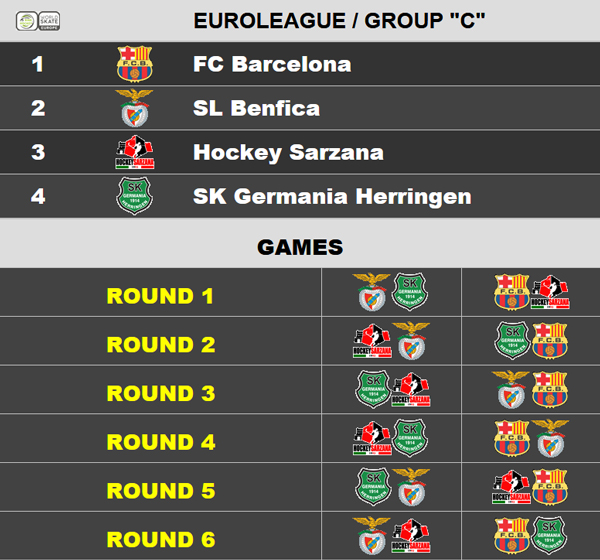Viewport: 600px width, 560px height.
Task: Select Sarzana logo in Round 2 first game
Action: tap(372, 341)
